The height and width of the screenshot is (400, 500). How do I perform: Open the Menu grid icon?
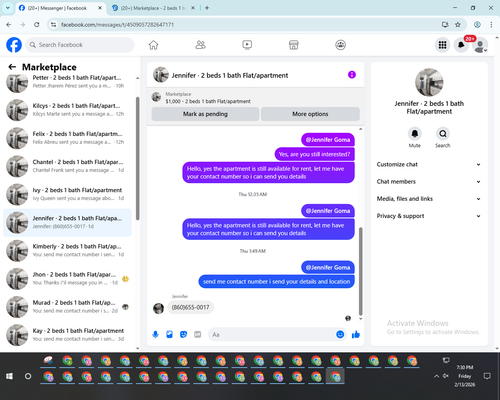coord(442,45)
